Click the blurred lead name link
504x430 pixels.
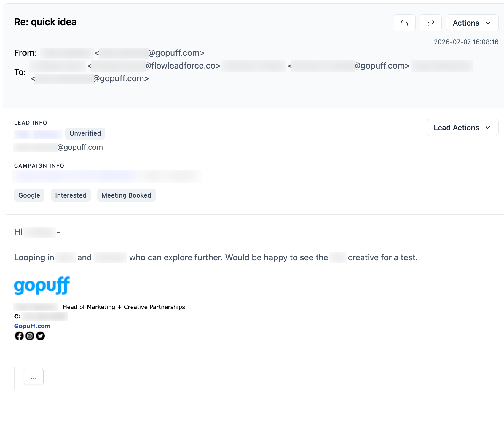point(38,134)
